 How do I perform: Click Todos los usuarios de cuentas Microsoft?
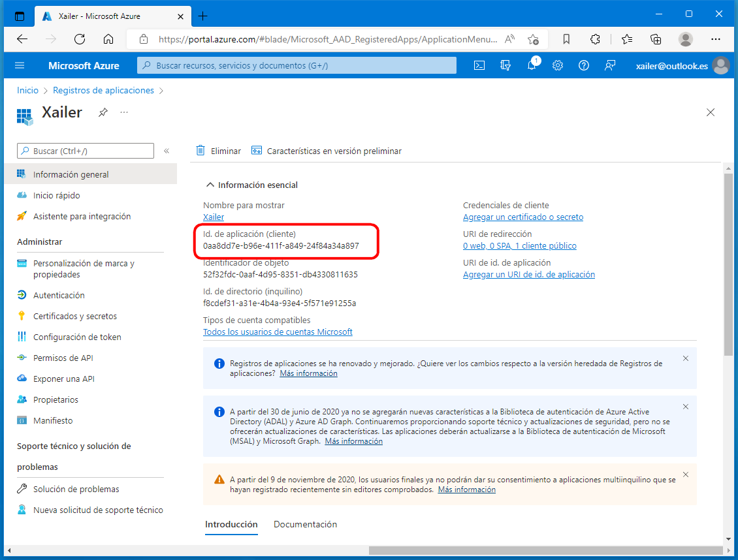(x=278, y=332)
